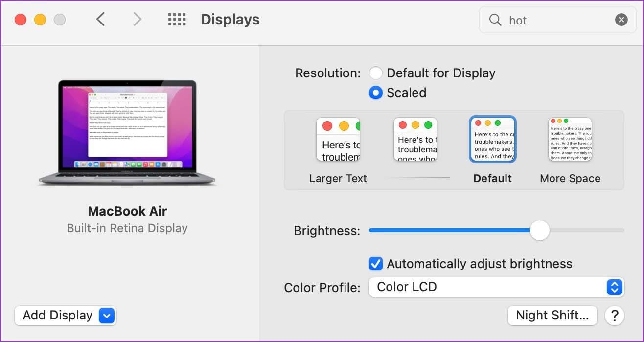644x342 pixels.
Task: Go back with the left chevron
Action: [x=101, y=20]
